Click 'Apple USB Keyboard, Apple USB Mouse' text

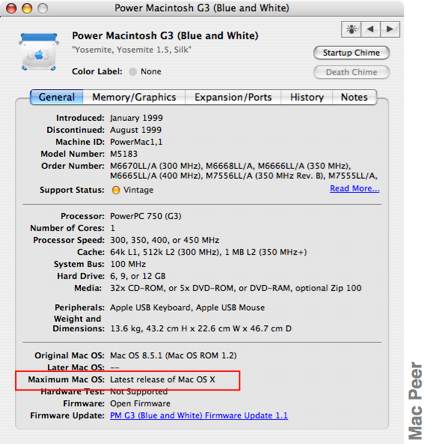point(187,307)
